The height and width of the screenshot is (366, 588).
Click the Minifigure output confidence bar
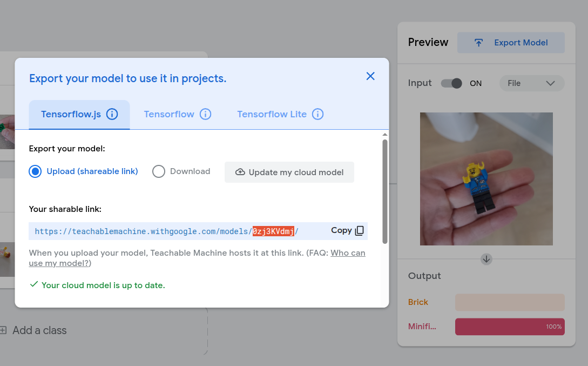[510, 327]
